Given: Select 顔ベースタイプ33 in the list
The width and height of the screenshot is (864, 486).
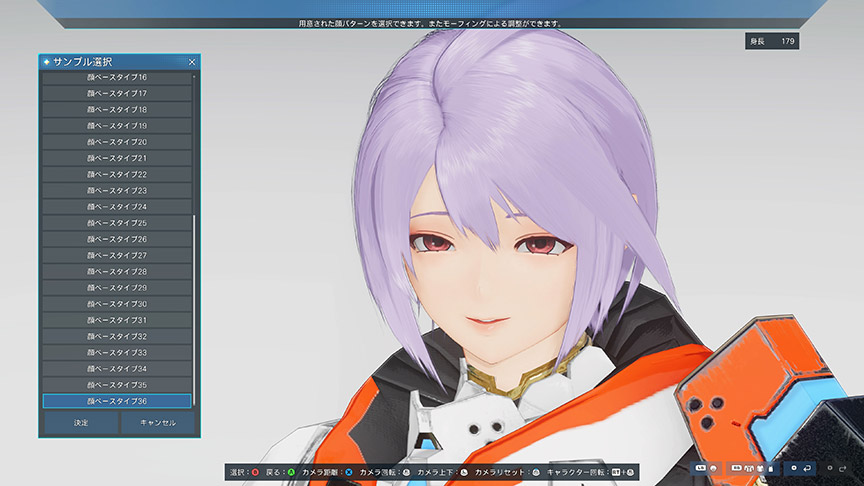Looking at the screenshot, I should (116, 352).
